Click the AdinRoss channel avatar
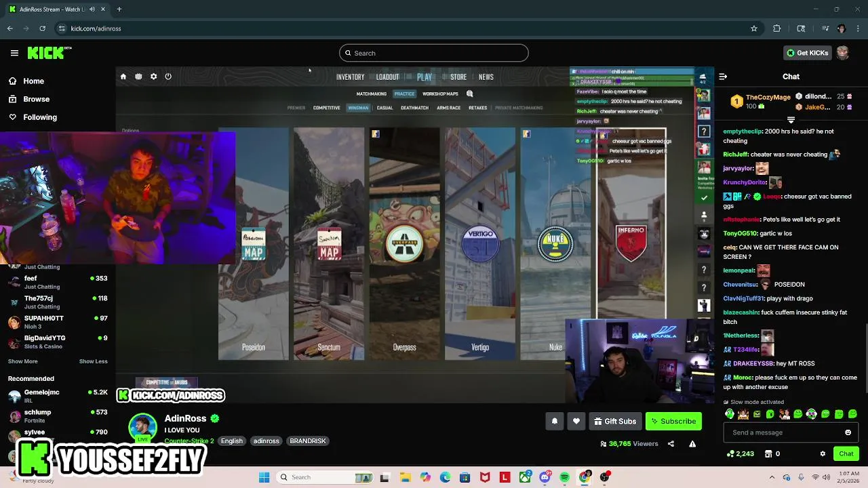Screen dimensions: 868x488 [x=143, y=426]
